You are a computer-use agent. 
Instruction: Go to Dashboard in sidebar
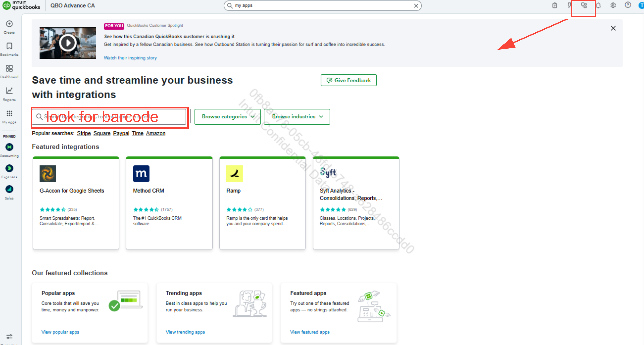click(9, 71)
